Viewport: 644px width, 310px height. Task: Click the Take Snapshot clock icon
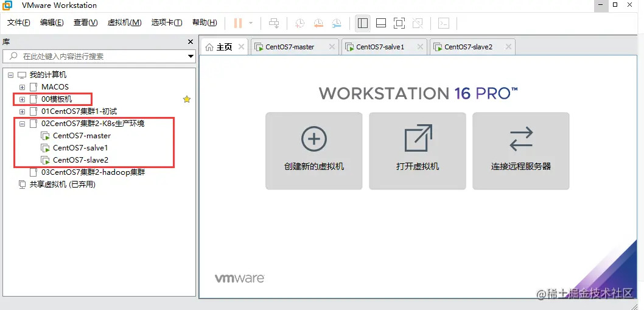point(300,23)
